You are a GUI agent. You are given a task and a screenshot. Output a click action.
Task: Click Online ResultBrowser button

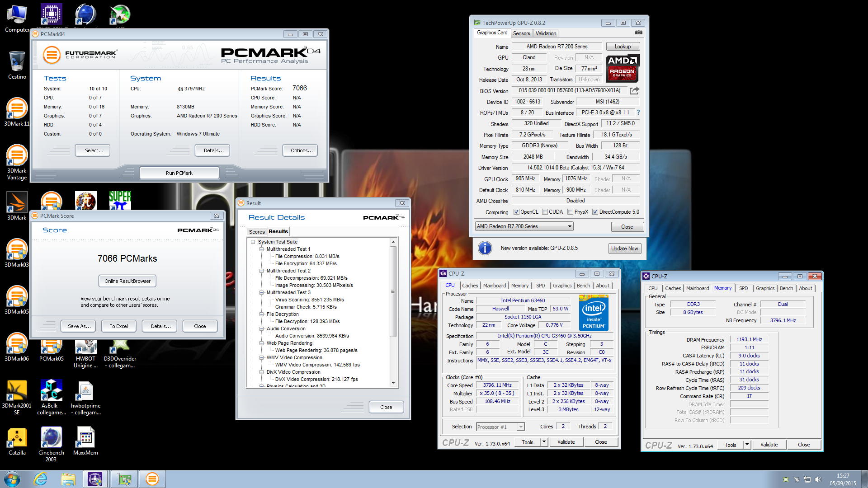tap(127, 281)
